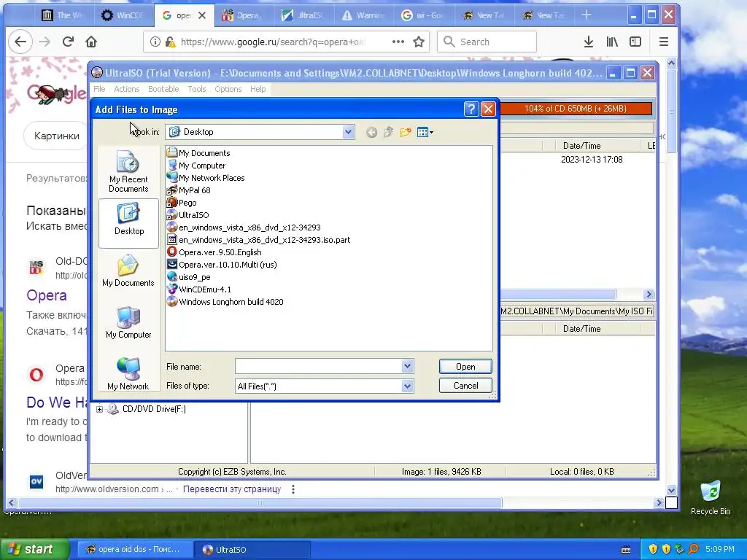Screen dimensions: 747x560
Task: Open UltraISO Tools menu
Action: point(197,89)
